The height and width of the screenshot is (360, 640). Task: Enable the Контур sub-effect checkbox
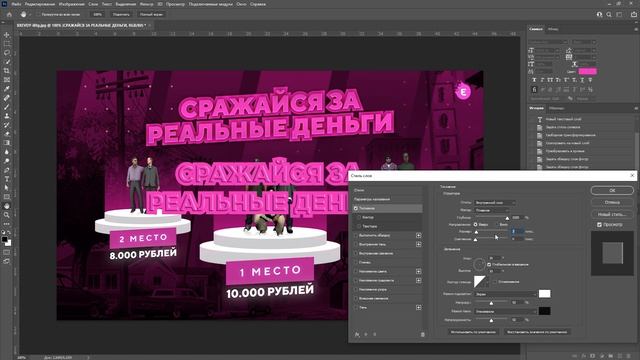[359, 217]
